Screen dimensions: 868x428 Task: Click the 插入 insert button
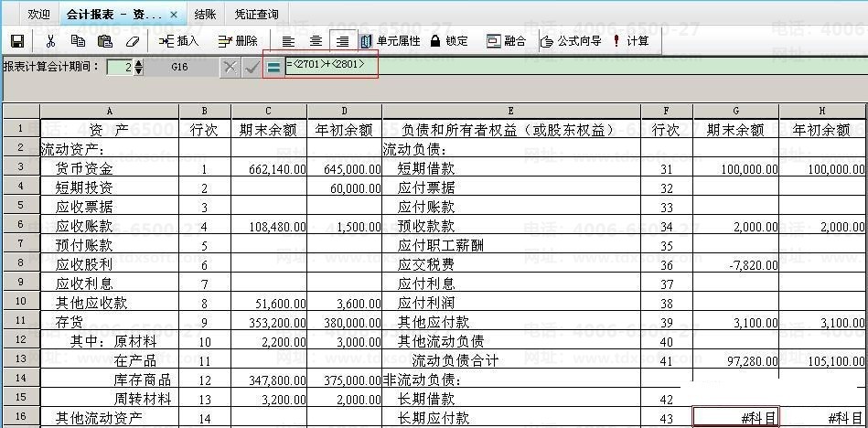178,41
